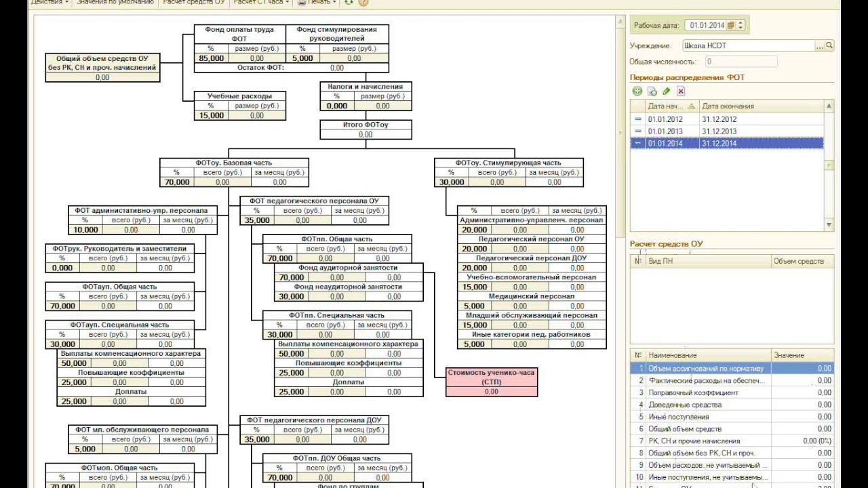Open the calendar picker for Рабочая дата

click(x=731, y=26)
